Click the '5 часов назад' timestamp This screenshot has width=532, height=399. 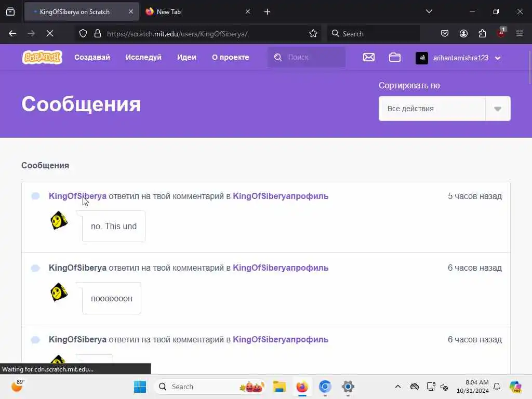[475, 196]
